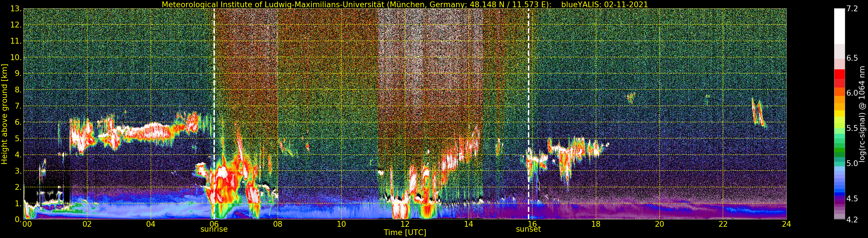Click the "00" time axis tick label
The image size is (868, 238).
27,224
